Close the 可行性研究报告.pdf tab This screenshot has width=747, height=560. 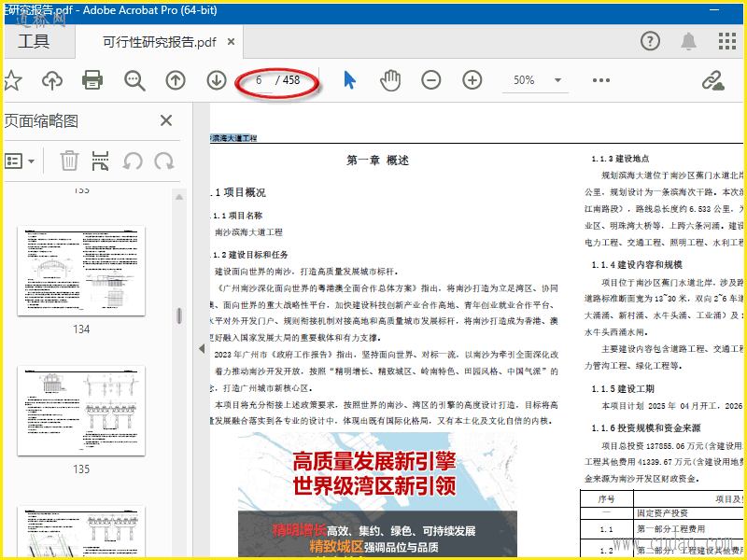pyautogui.click(x=231, y=42)
